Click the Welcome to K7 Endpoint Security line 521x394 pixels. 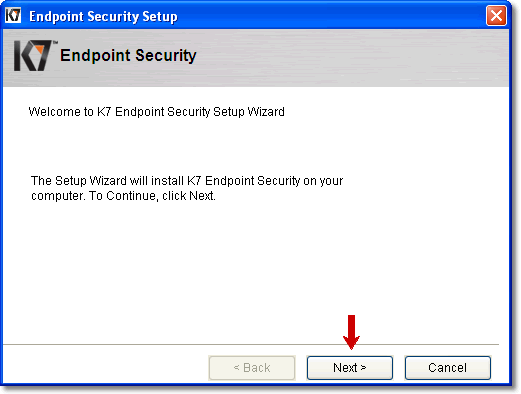pyautogui.click(x=156, y=112)
